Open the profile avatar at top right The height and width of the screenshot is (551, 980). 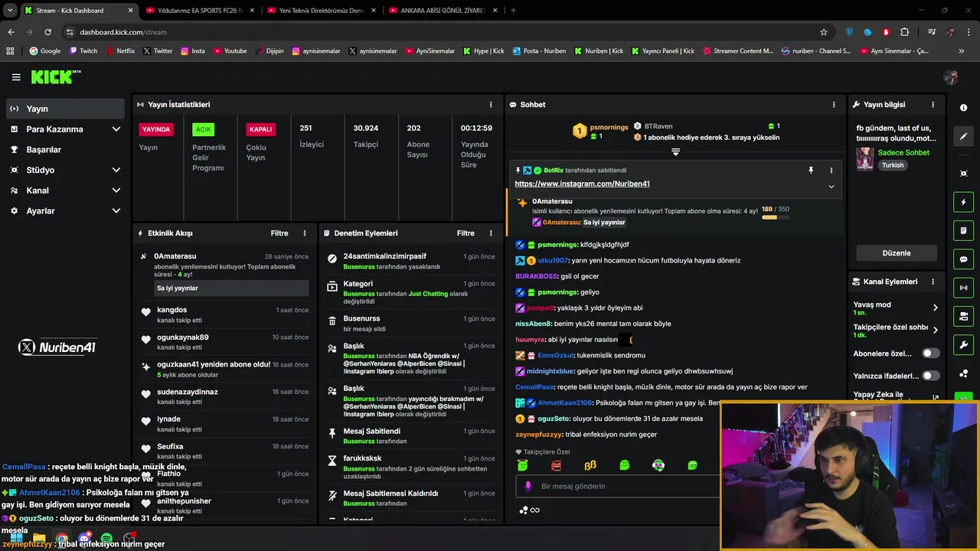[951, 77]
